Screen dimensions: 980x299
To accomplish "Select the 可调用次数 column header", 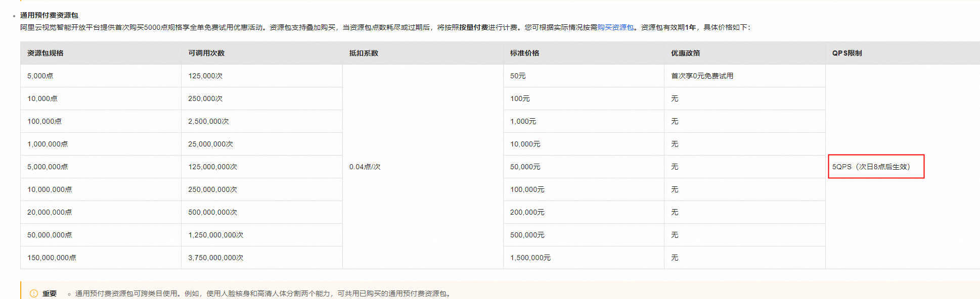I will (262, 53).
